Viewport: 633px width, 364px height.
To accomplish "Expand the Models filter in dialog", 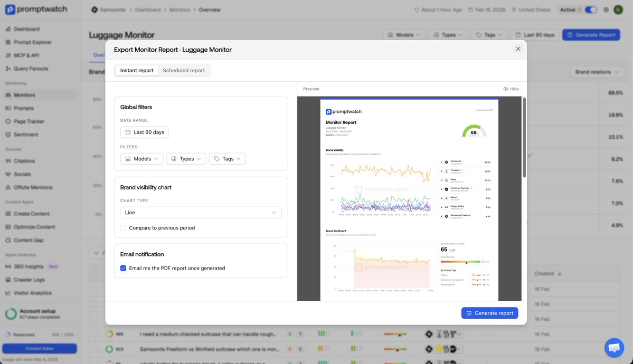I will [141, 159].
